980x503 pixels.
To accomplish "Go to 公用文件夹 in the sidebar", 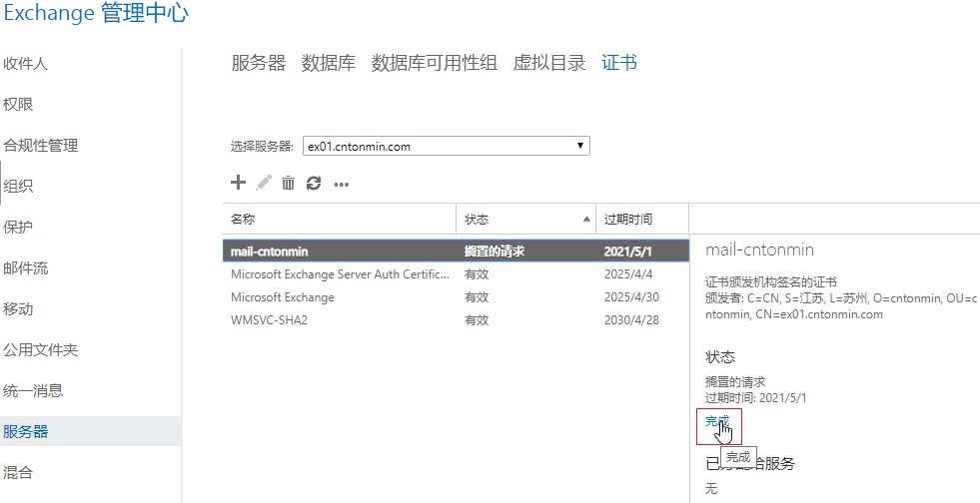I will (40, 350).
